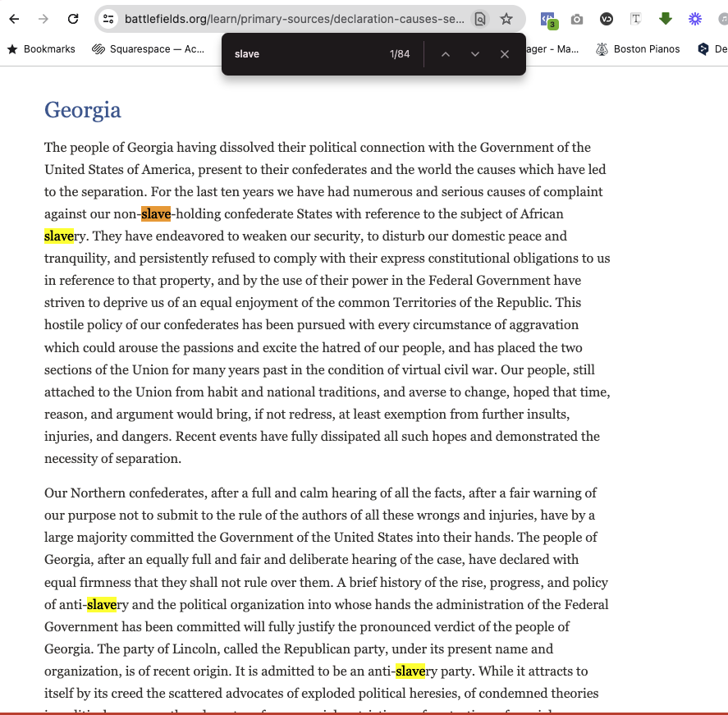Open the Boston Pianos bookmark

[x=638, y=49]
